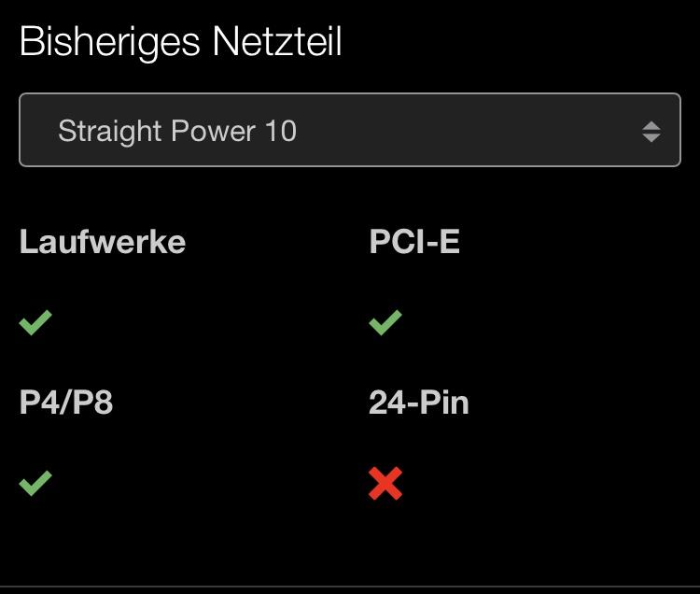
Task: Click the word "Bisheriges" in the heading
Action: [110, 42]
